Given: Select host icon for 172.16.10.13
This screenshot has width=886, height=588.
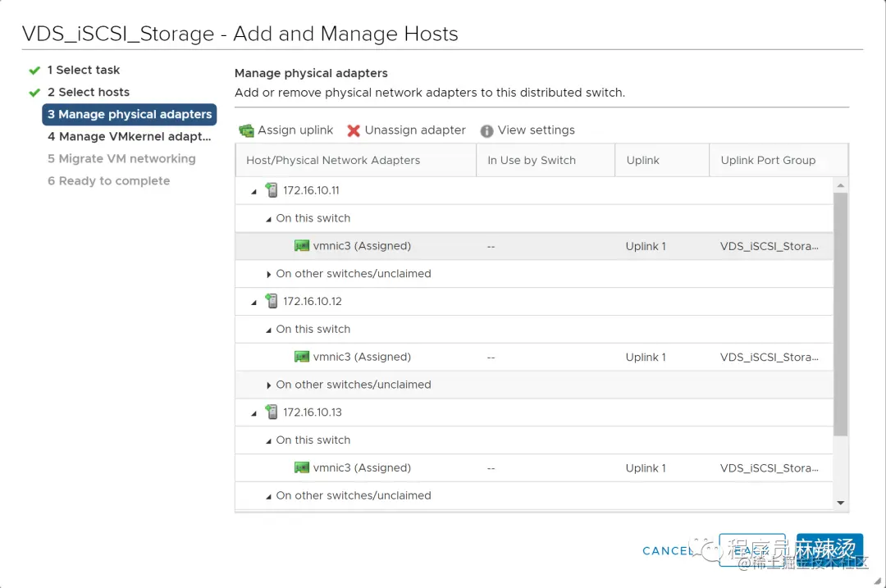Looking at the screenshot, I should (272, 413).
